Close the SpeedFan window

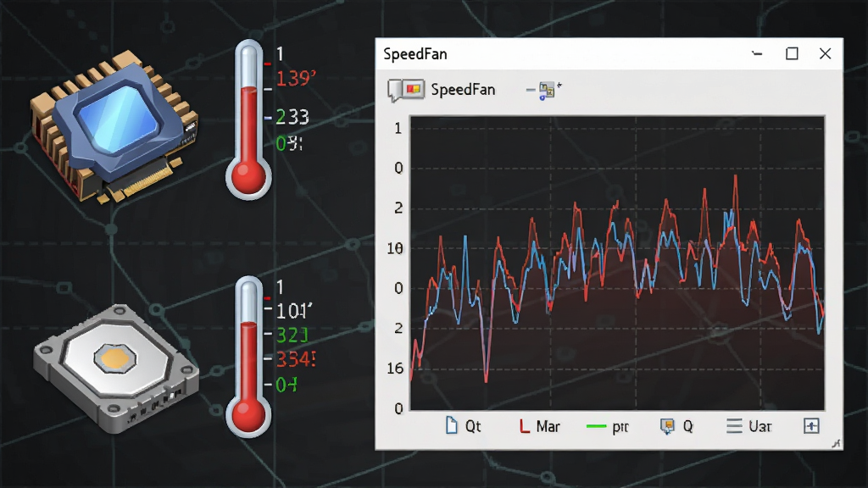826,53
